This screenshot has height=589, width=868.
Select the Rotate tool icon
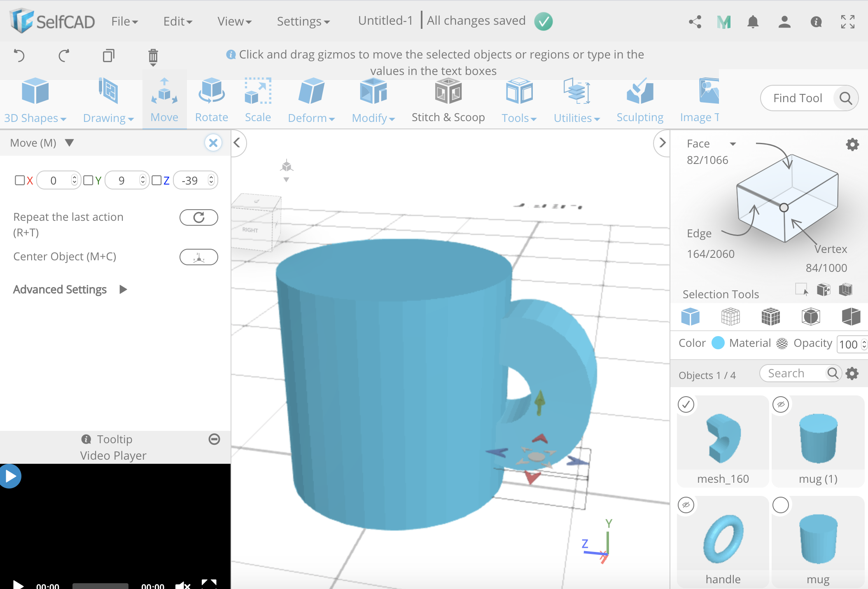pyautogui.click(x=211, y=92)
